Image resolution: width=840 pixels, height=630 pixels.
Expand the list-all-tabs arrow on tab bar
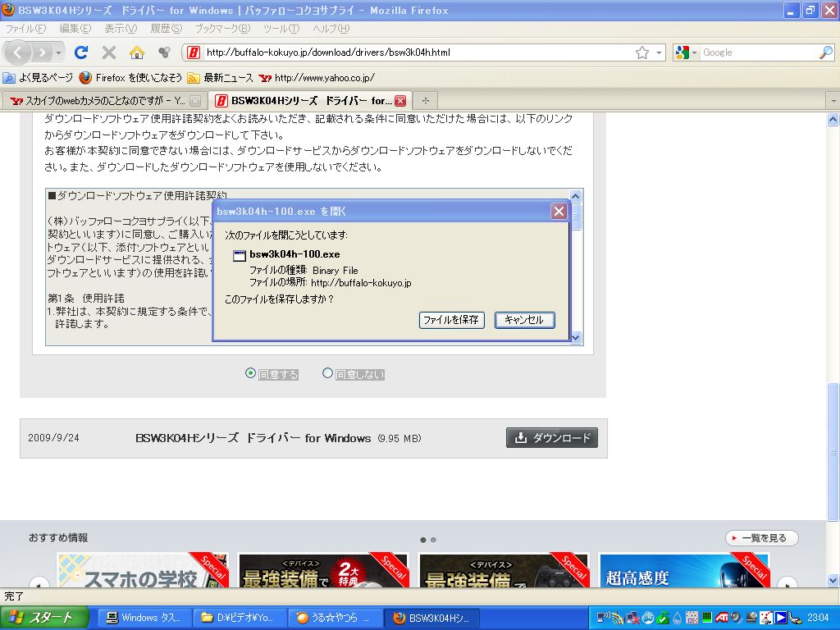tap(833, 100)
